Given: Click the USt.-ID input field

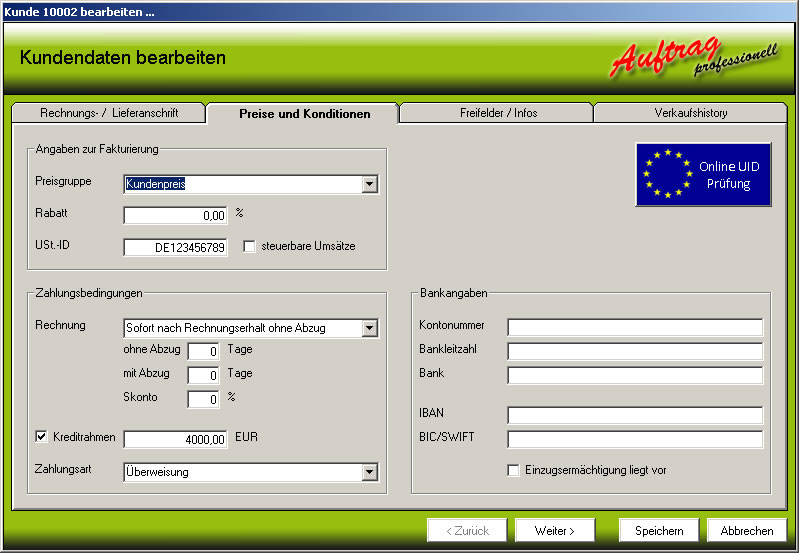Looking at the screenshot, I should click(175, 248).
